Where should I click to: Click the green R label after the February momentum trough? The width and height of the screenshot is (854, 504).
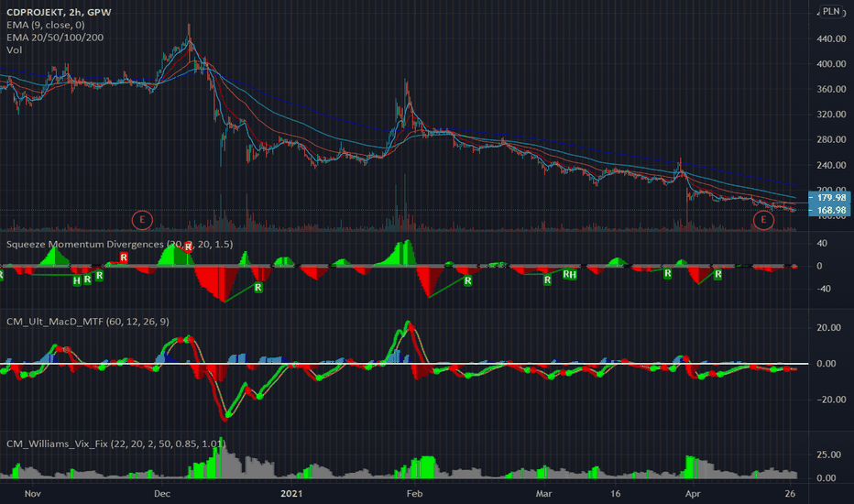coord(468,281)
